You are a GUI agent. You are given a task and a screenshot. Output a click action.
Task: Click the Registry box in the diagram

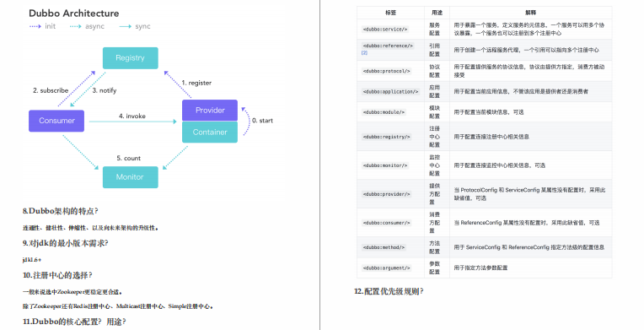pos(130,58)
